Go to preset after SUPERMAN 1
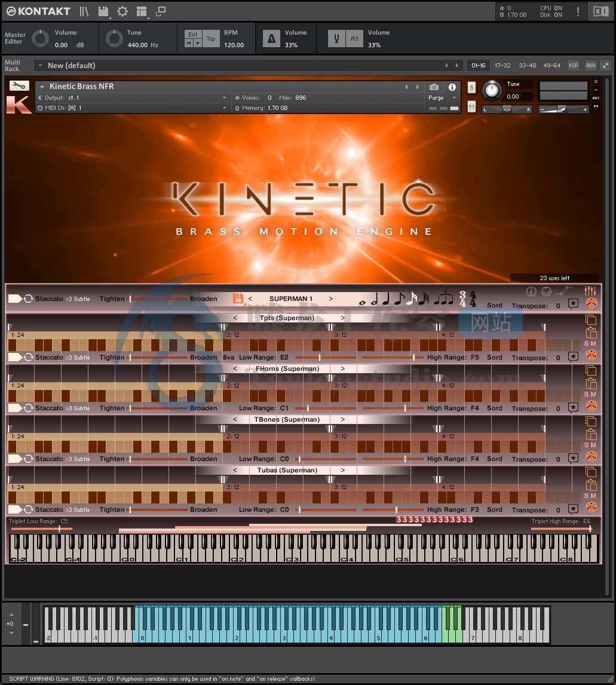Image resolution: width=616 pixels, height=685 pixels. (331, 299)
